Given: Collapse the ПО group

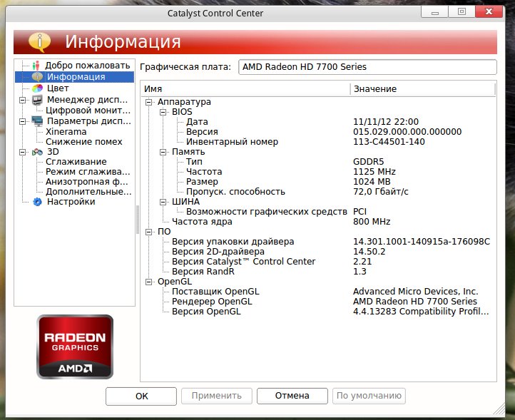Looking at the screenshot, I should pos(149,232).
